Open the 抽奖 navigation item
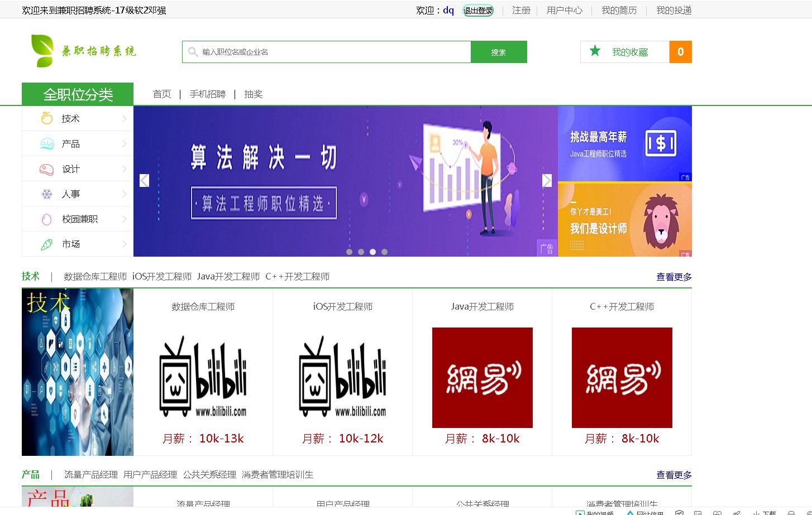This screenshot has height=515, width=812. click(x=254, y=94)
